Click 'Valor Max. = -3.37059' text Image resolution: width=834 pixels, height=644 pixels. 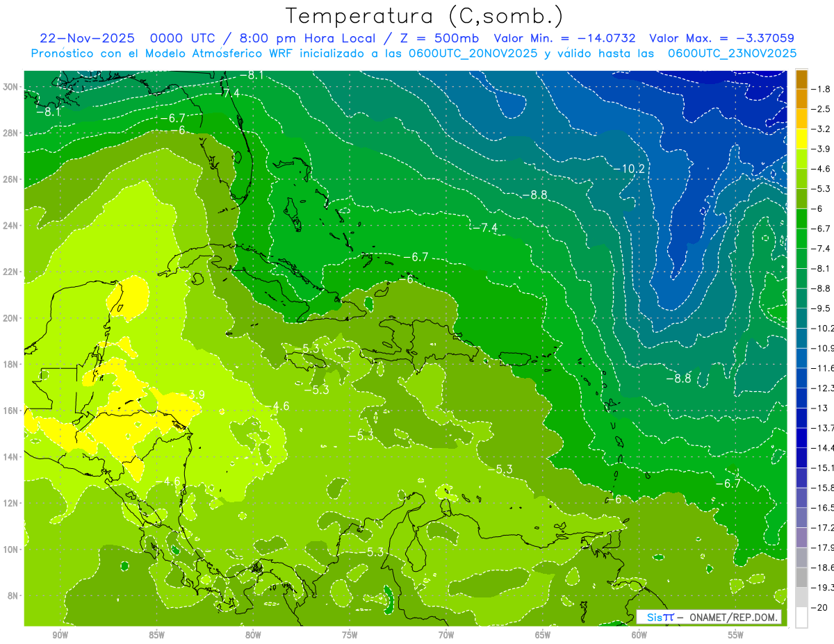[x=721, y=38]
